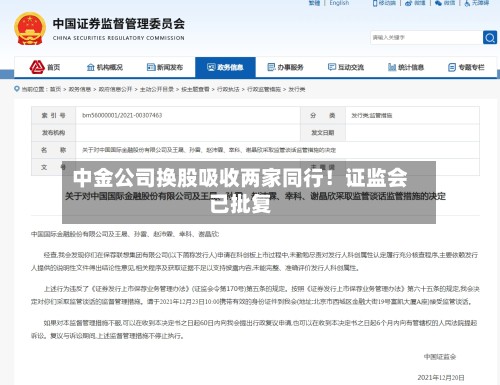This screenshot has width=500, height=385.
Task: Click the 名称 table label
Action: pyautogui.click(x=53, y=150)
